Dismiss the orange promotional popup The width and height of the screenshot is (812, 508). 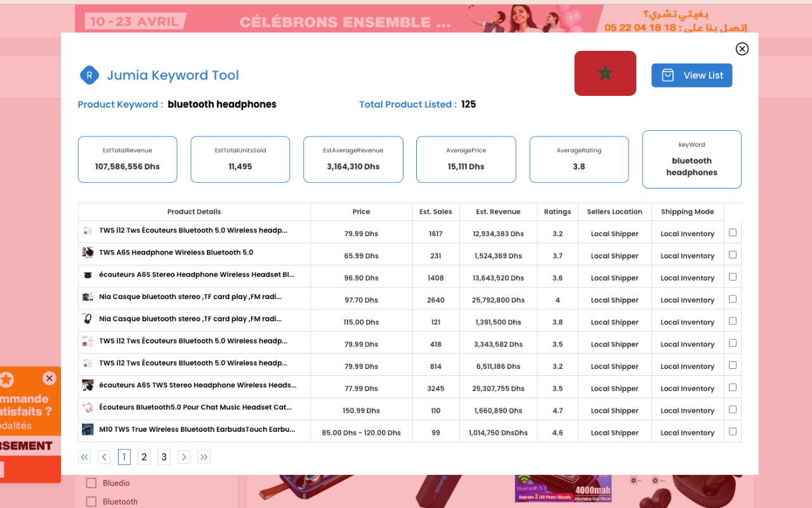coord(49,378)
